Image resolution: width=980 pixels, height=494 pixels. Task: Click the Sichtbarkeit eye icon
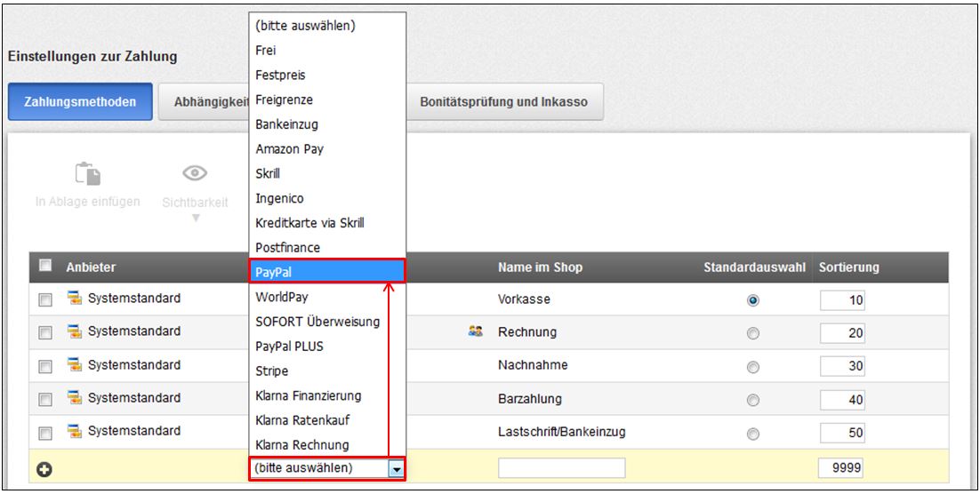[x=195, y=173]
